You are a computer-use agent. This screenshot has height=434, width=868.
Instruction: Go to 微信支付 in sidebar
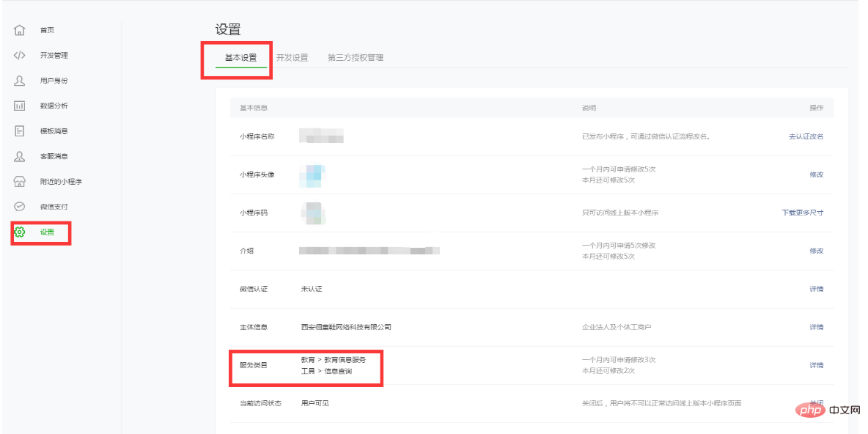[54, 207]
